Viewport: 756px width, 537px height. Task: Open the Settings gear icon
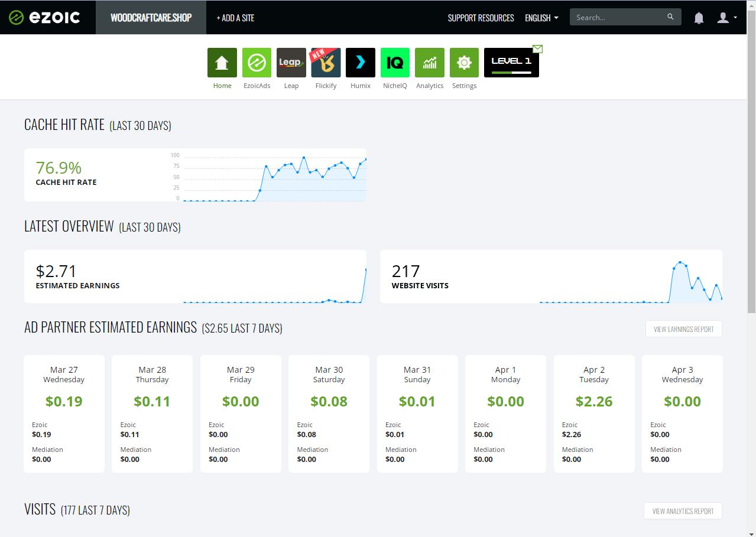(x=464, y=63)
